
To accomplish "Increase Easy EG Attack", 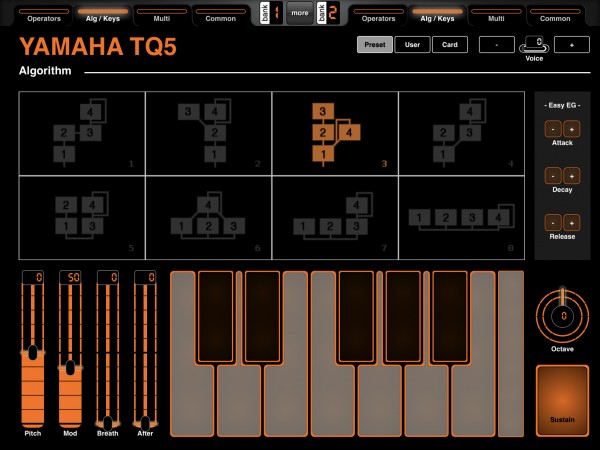I will click(572, 129).
